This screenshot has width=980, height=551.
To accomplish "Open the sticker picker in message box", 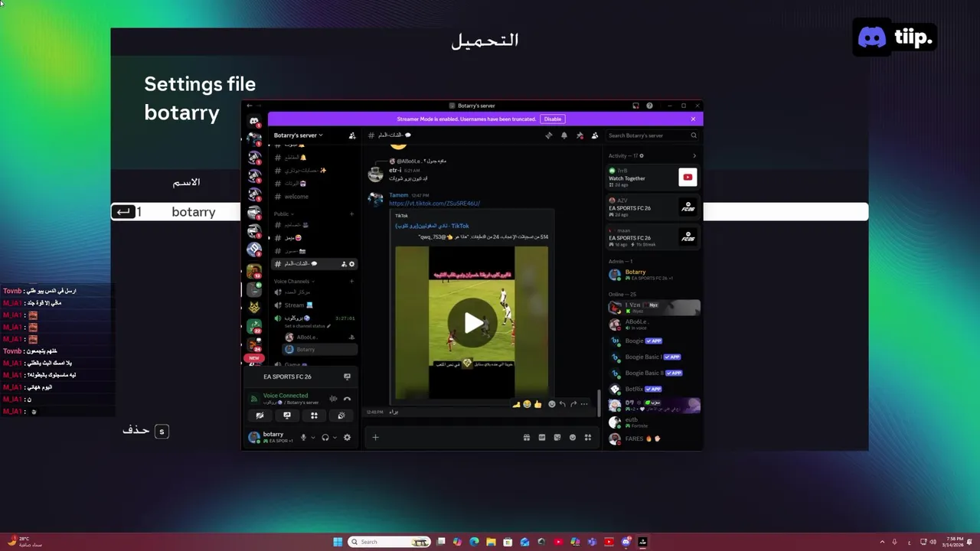I will click(x=557, y=438).
